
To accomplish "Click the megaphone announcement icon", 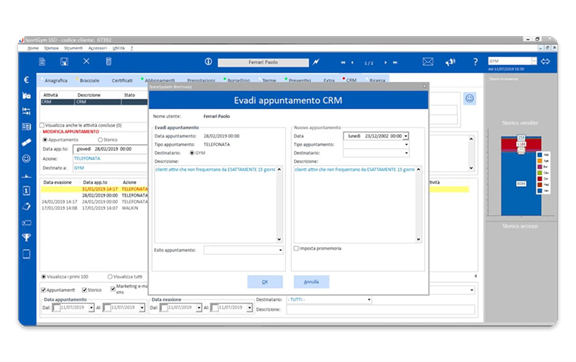I will (450, 62).
